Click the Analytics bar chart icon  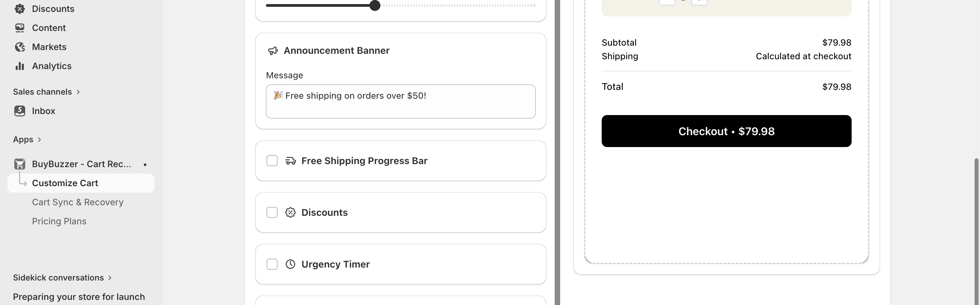(x=20, y=66)
